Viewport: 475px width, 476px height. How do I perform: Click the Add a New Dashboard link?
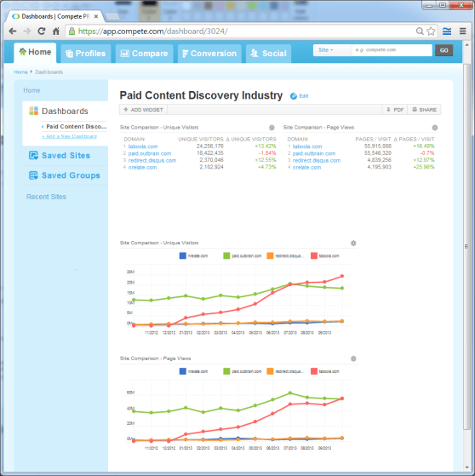(69, 136)
